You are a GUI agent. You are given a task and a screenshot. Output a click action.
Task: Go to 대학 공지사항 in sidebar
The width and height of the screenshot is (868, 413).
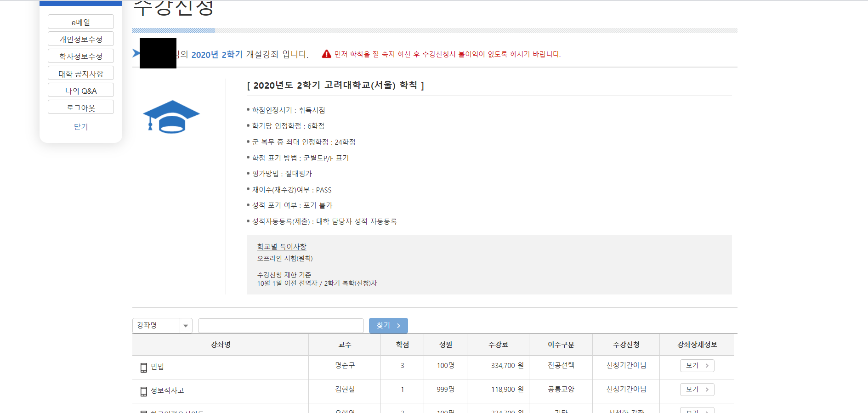pos(81,74)
